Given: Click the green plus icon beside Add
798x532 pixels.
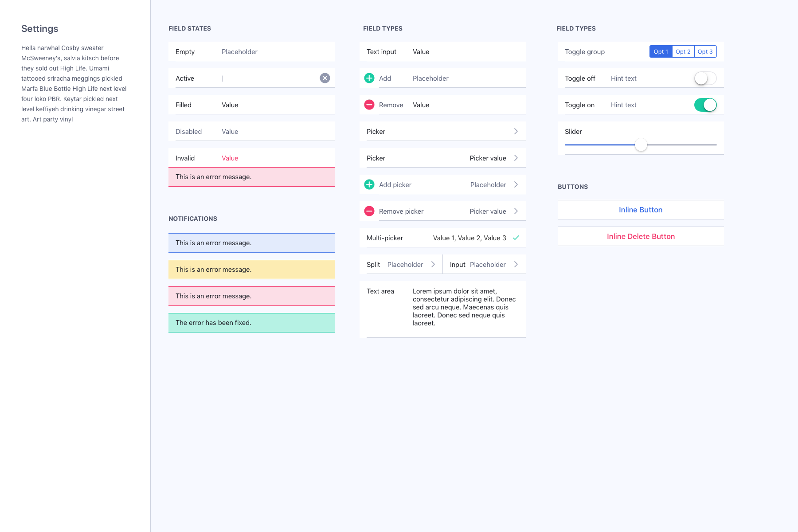Looking at the screenshot, I should point(369,78).
